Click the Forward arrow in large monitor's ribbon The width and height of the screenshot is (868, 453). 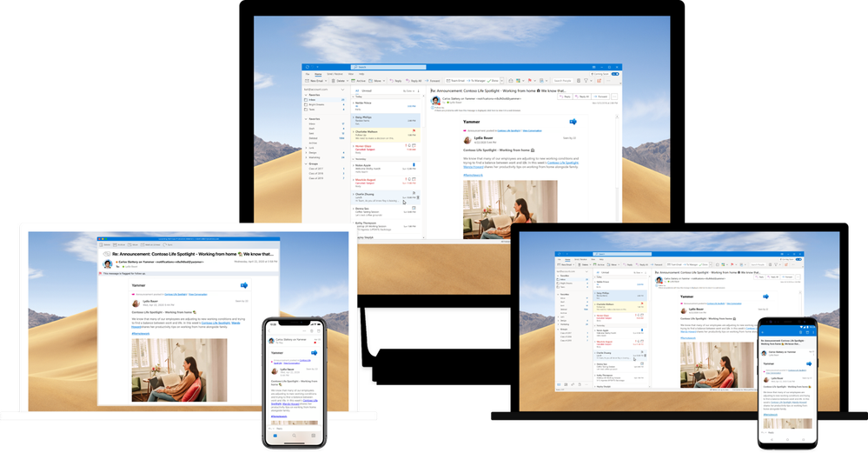(427, 81)
